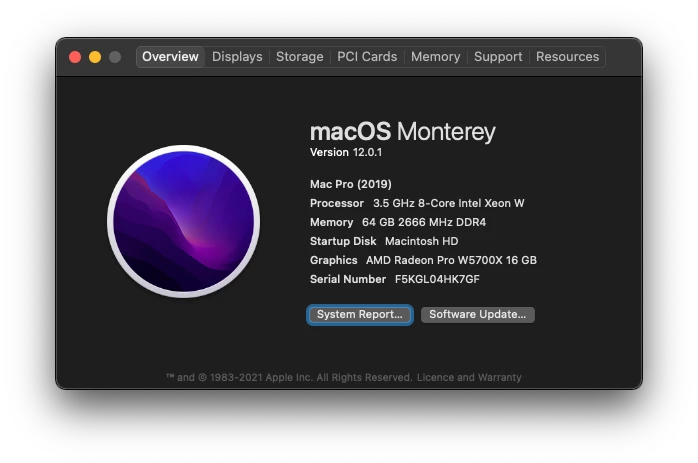Click graphics value AMD Radeon Pro W5700X 16 GB
This screenshot has height=463, width=698.
coord(451,260)
